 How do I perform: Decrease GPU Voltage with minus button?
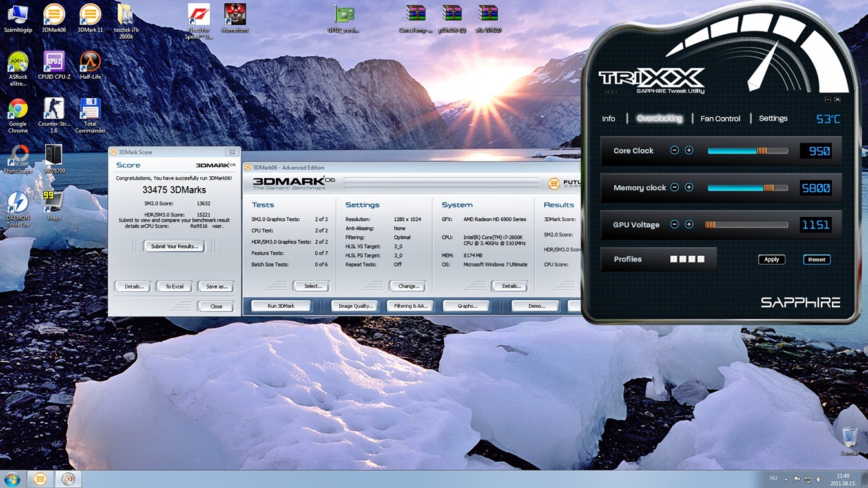click(x=674, y=224)
